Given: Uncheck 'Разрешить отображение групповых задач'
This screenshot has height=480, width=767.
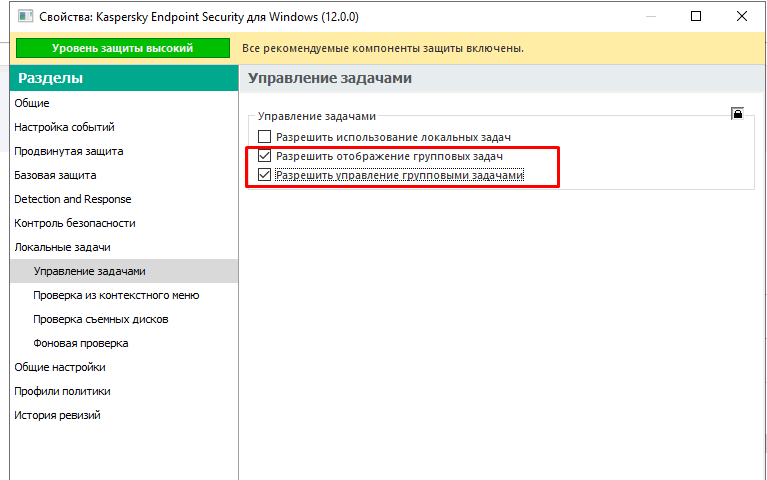Looking at the screenshot, I should tap(264, 156).
